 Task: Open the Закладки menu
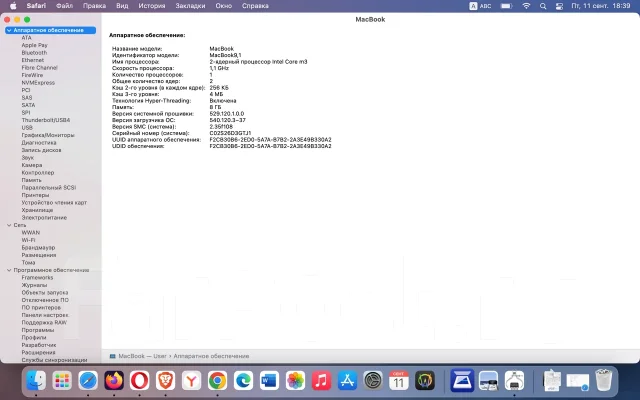pyautogui.click(x=190, y=6)
